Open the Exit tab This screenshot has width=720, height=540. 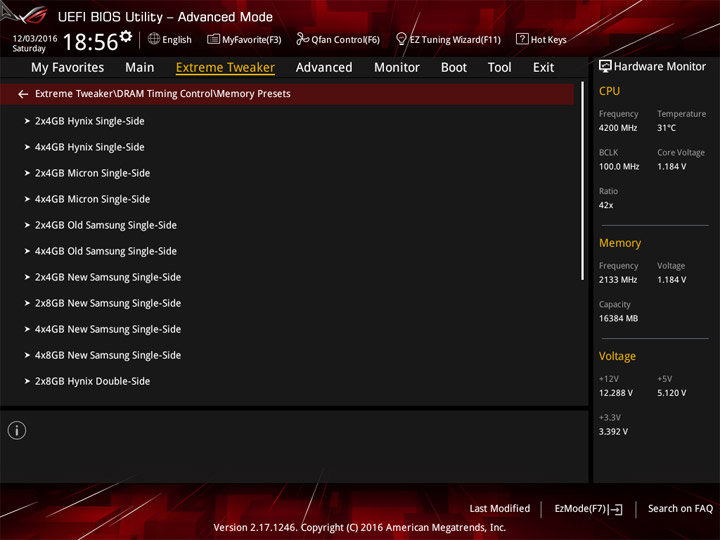point(543,68)
